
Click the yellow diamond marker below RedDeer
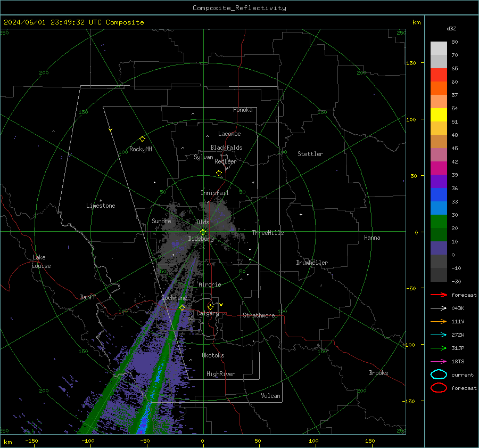[x=219, y=173]
